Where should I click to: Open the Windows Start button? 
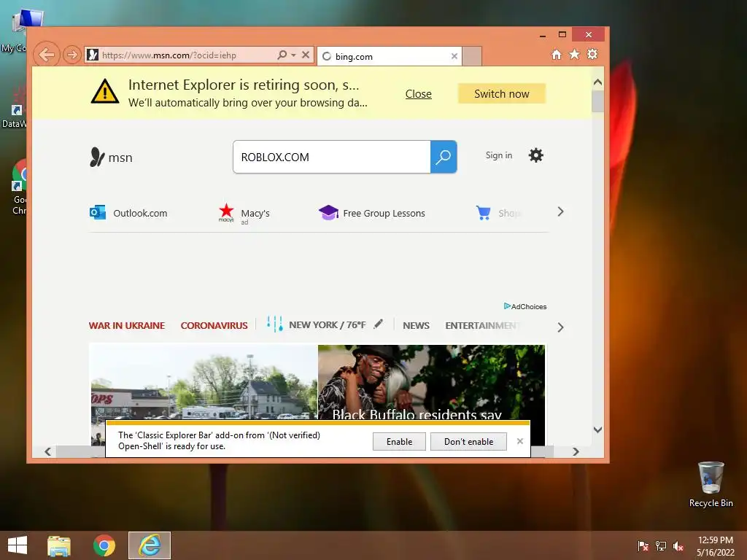(x=18, y=545)
